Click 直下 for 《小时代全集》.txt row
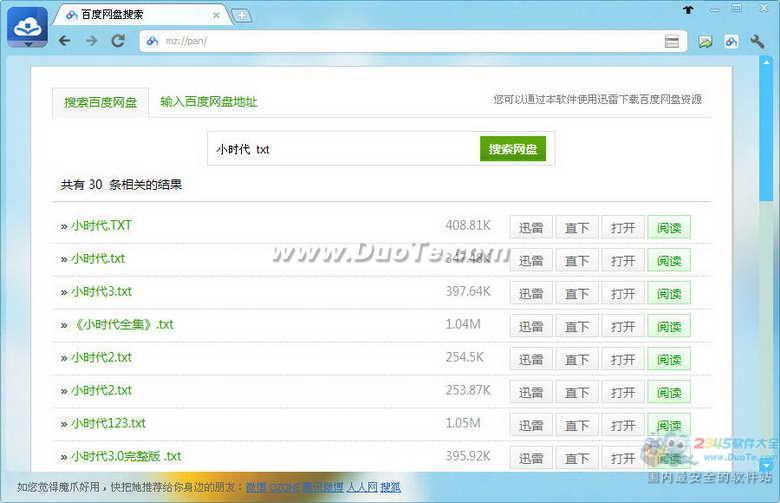This screenshot has width=780, height=503. [x=577, y=326]
